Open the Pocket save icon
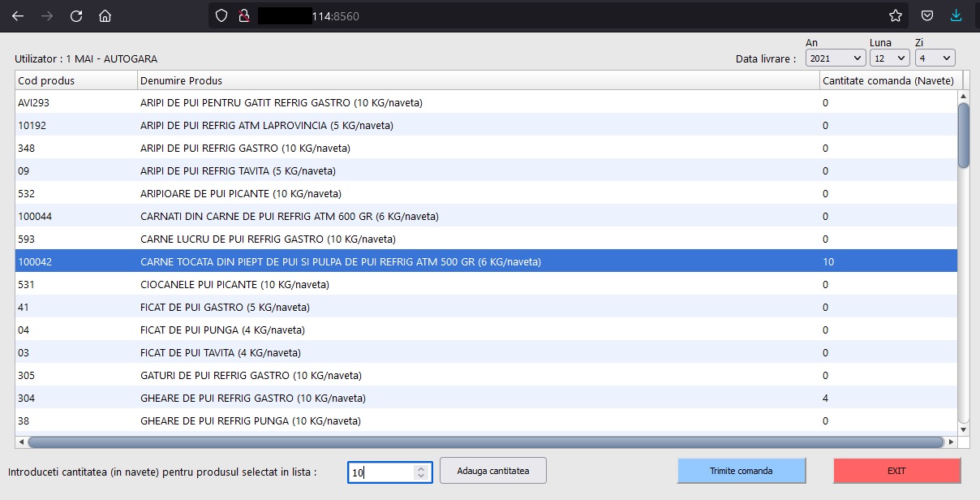980x500 pixels. (926, 16)
